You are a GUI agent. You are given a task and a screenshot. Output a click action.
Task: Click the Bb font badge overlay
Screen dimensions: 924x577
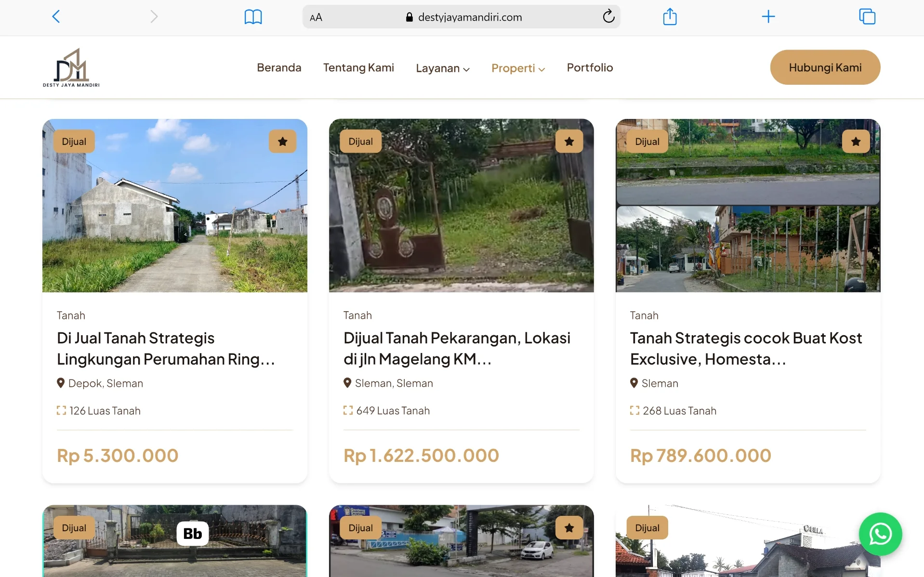point(192,534)
